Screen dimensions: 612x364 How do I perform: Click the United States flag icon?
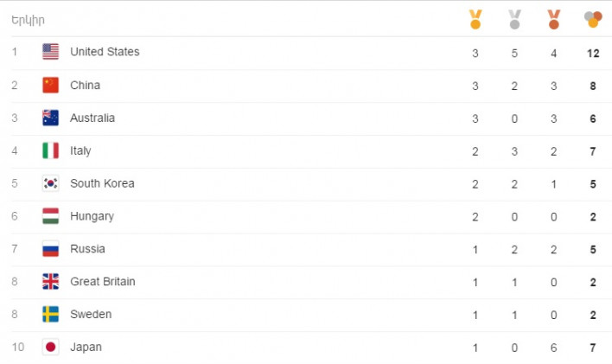51,52
